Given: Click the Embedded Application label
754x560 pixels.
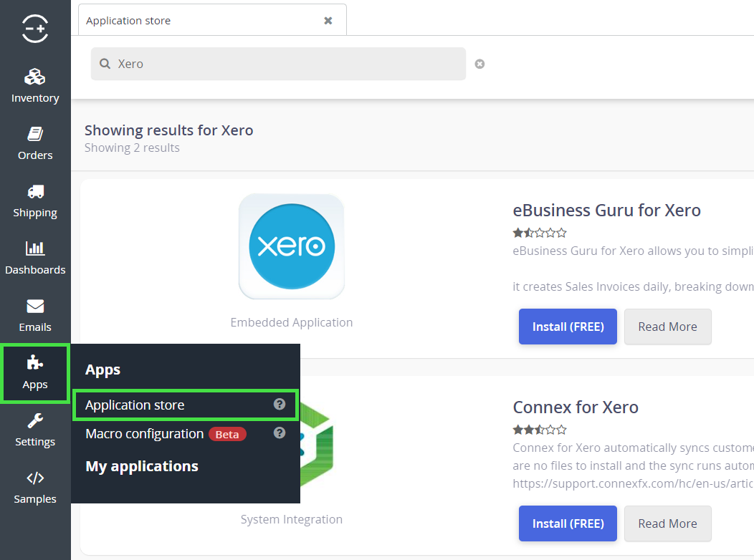Looking at the screenshot, I should (292, 322).
